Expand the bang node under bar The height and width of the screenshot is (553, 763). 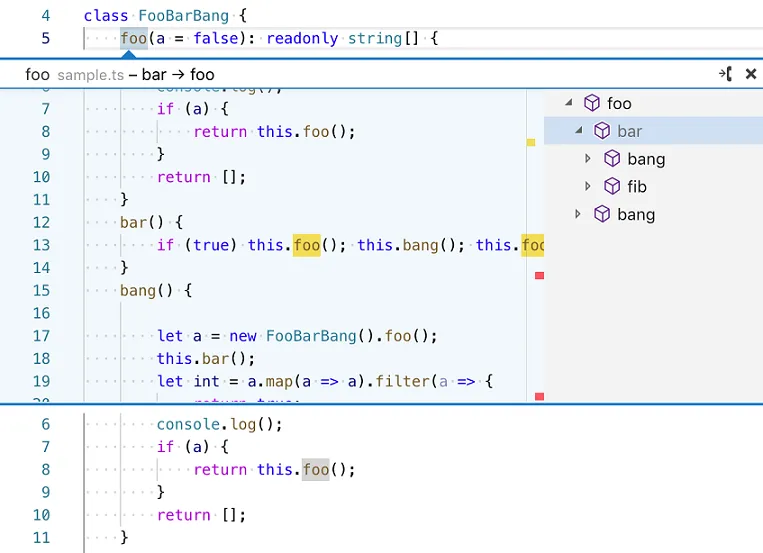point(588,159)
